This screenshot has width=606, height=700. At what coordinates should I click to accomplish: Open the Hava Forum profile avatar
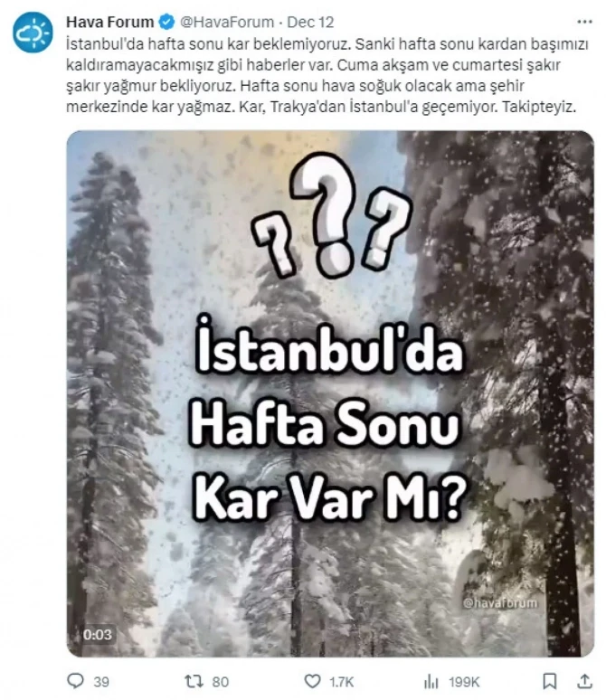pyautogui.click(x=33, y=33)
